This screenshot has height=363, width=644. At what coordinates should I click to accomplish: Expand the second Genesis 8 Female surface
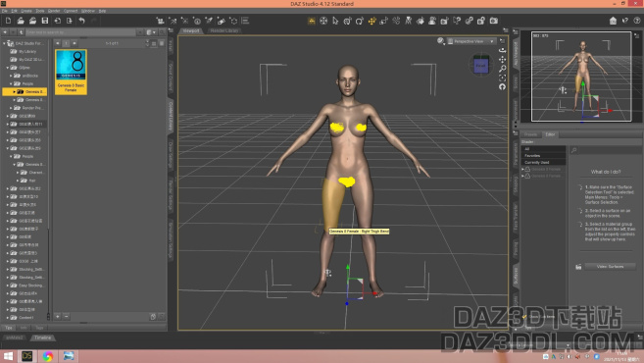click(523, 176)
